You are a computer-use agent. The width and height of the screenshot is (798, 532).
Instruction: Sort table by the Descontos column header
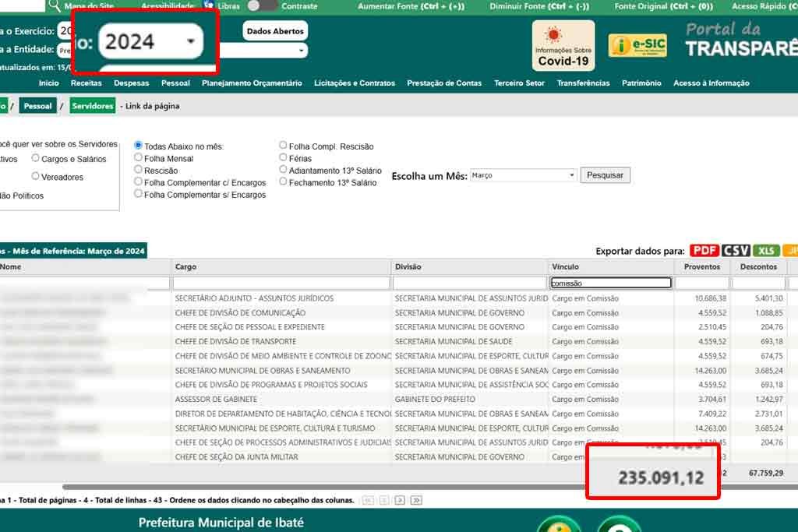click(758, 266)
